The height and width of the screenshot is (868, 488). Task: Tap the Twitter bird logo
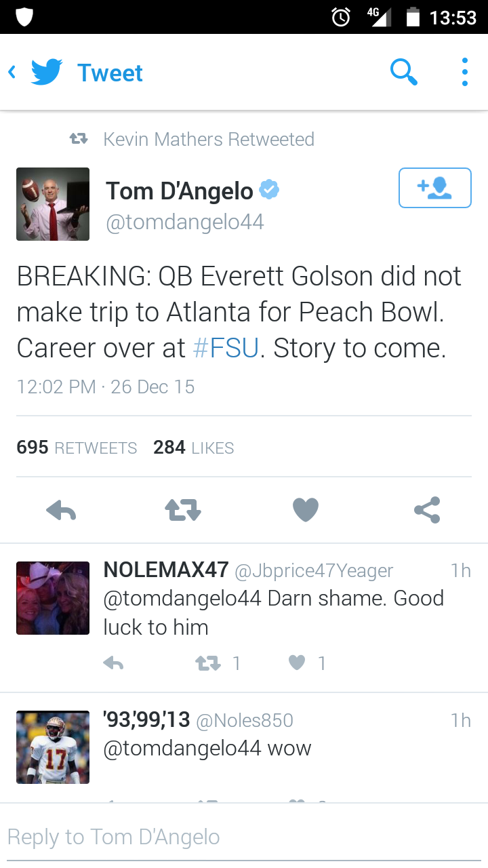[47, 73]
